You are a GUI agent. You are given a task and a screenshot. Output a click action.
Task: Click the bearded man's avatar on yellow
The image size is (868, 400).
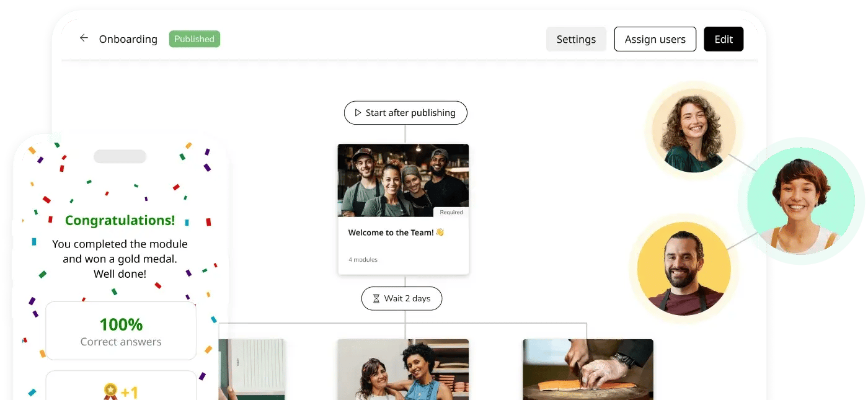point(684,269)
